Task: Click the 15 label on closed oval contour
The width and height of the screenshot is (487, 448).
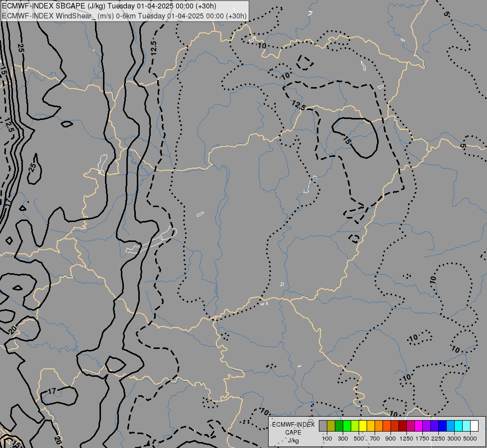Action: pos(347,140)
